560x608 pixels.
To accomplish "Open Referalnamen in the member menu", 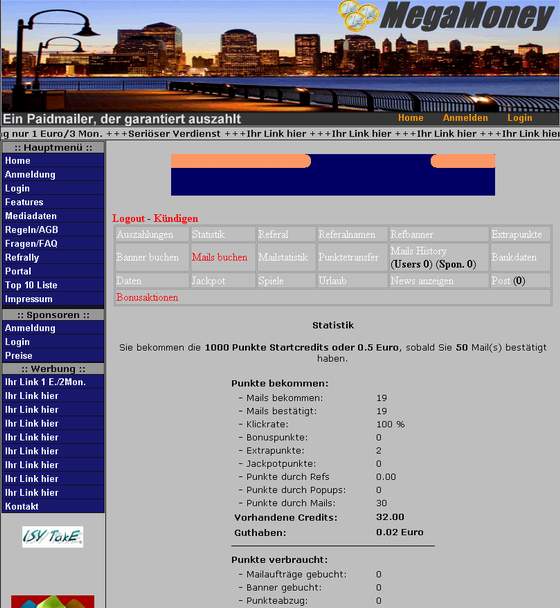I will 347,235.
